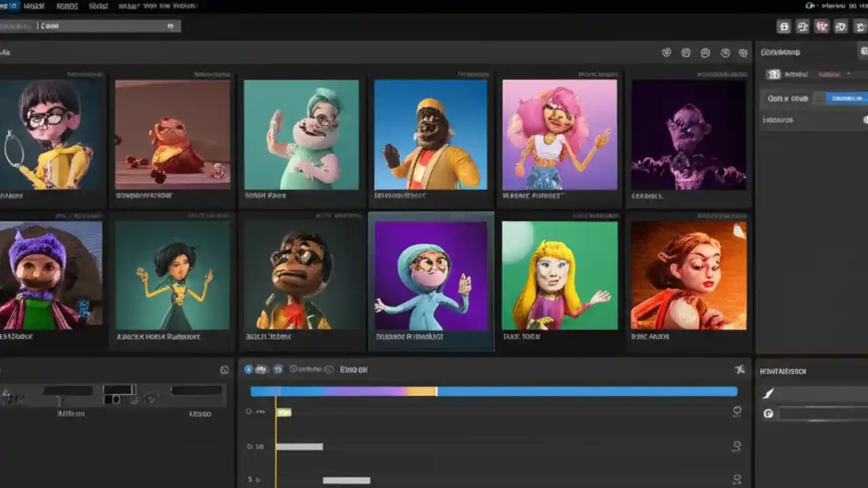Toggle the mask icon on the second timeline track
Image resolution: width=868 pixels, height=488 pixels.
point(736,446)
